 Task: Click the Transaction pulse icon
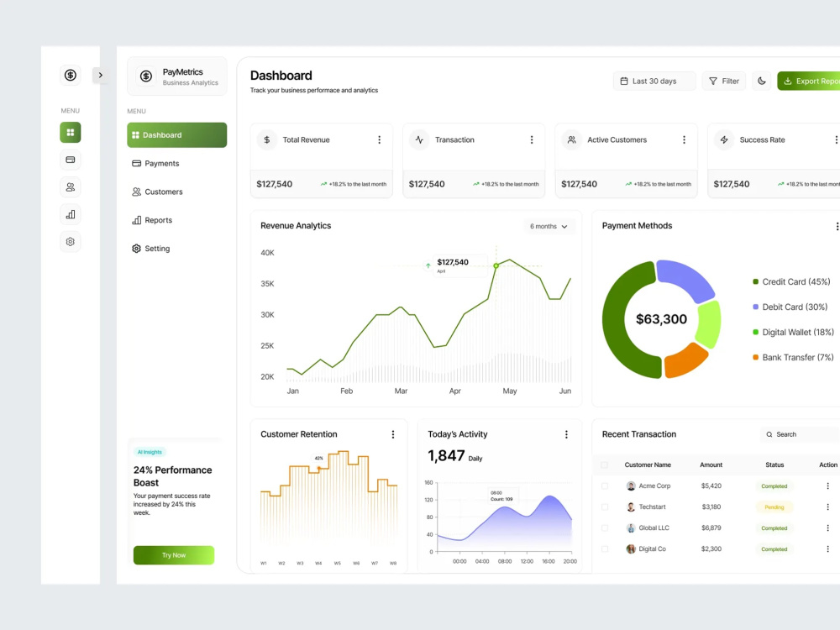coord(419,139)
